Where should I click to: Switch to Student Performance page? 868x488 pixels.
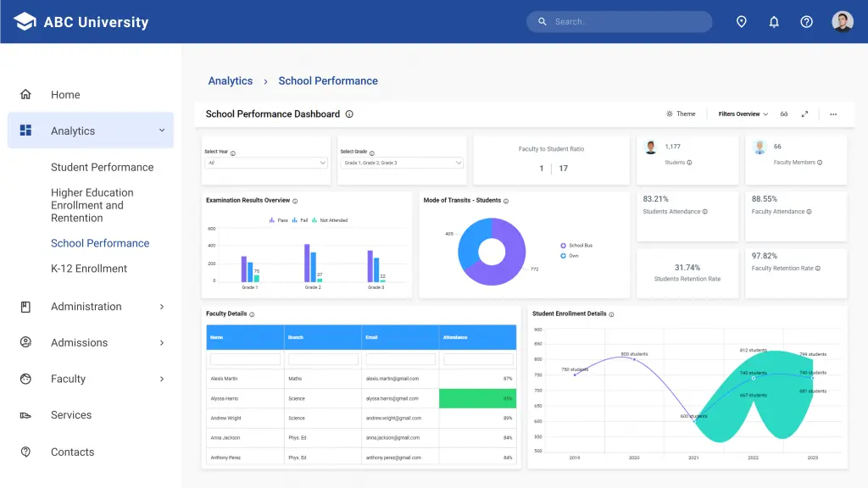(103, 167)
